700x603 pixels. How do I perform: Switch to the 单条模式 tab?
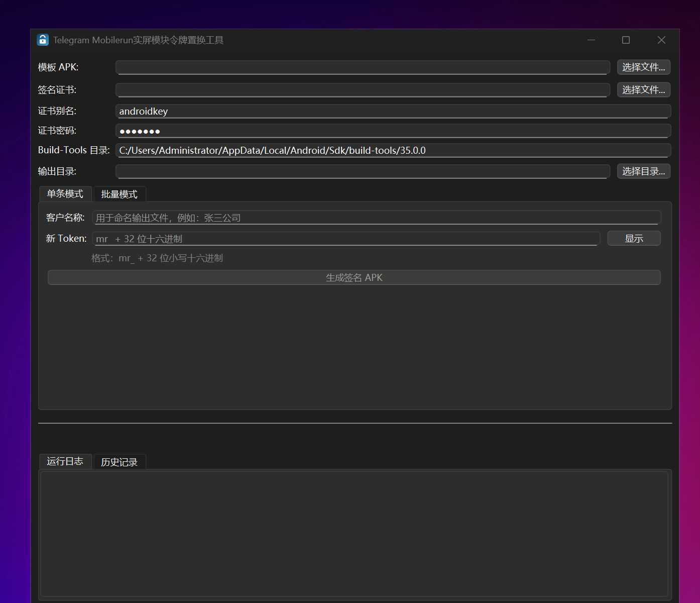[x=65, y=194]
